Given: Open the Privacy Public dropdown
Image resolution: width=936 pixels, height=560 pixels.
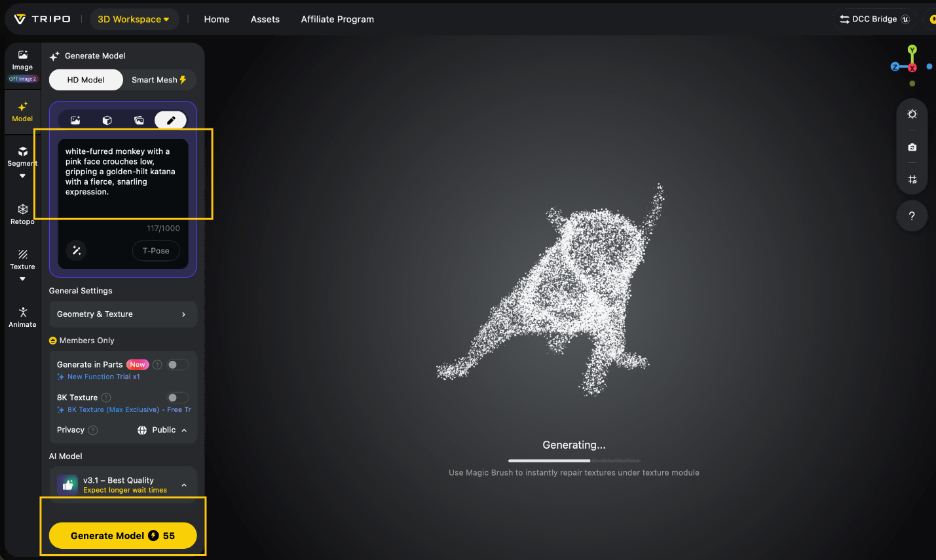Looking at the screenshot, I should point(162,430).
